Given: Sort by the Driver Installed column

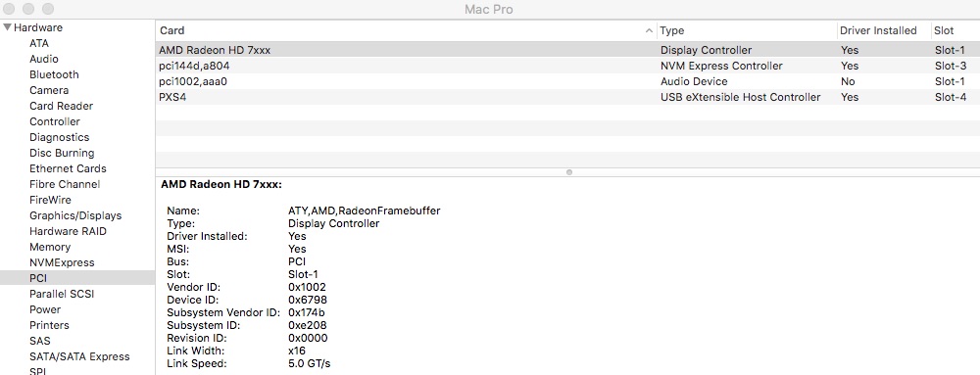Looking at the screenshot, I should pos(883,30).
